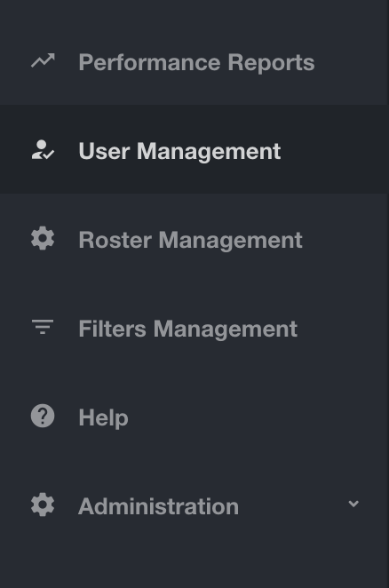This screenshot has width=389, height=588.
Task: Click the trending-up chart icon for Performance Reports
Action: point(43,60)
